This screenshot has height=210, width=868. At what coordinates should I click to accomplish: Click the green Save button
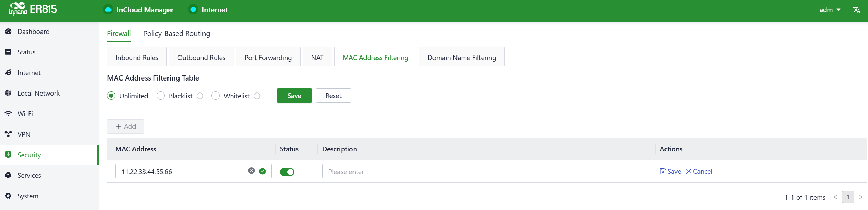point(294,96)
